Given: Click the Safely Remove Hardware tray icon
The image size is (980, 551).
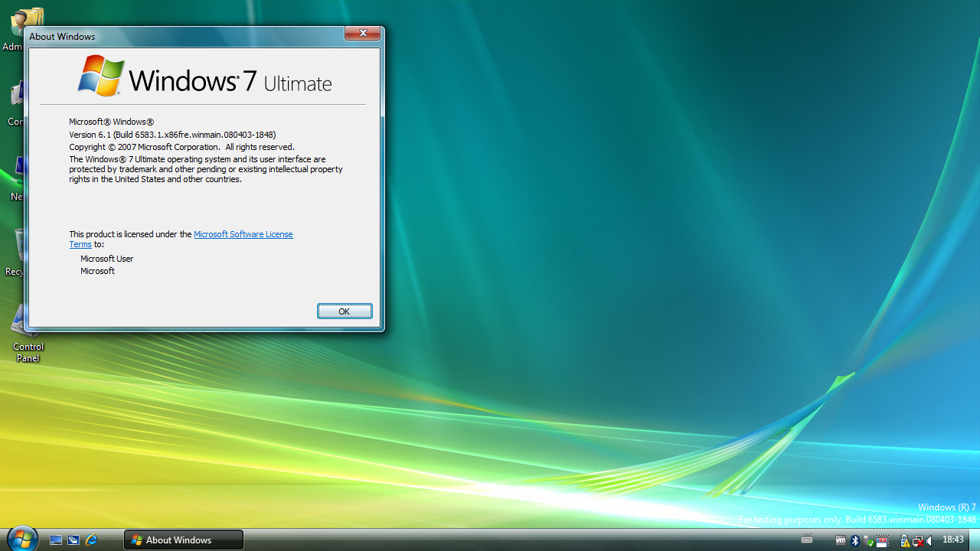Looking at the screenshot, I should 869,540.
